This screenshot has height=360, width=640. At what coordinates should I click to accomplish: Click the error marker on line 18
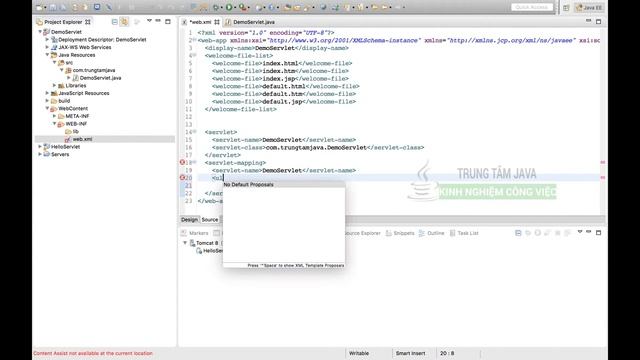click(x=182, y=162)
